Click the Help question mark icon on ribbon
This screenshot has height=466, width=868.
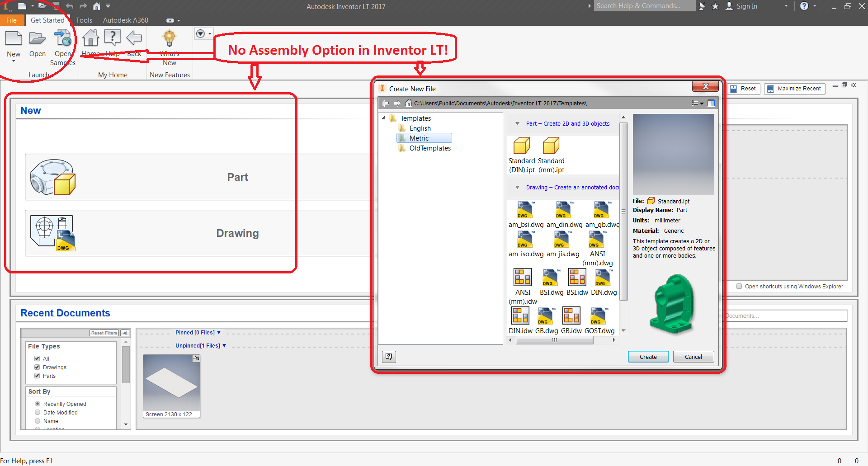[x=112, y=38]
